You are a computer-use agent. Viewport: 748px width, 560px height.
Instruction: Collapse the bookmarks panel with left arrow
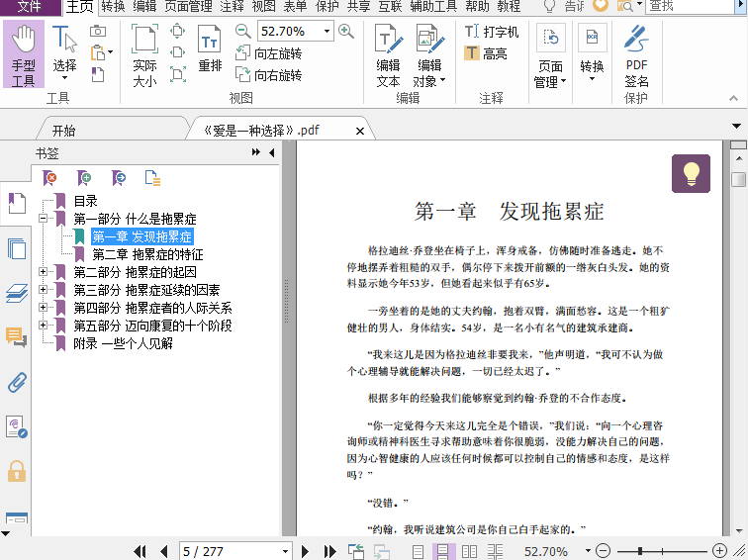271,152
